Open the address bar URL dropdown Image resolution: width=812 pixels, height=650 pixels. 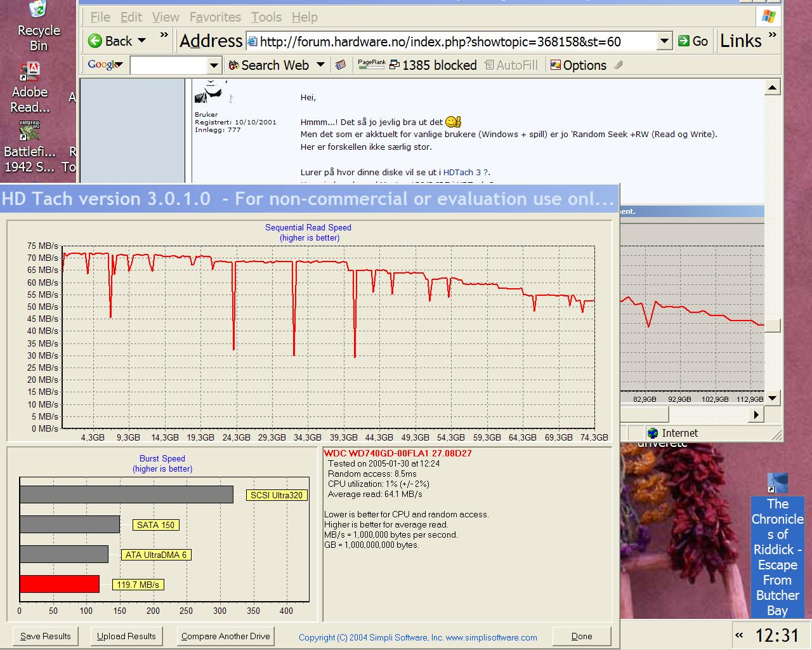pyautogui.click(x=664, y=41)
